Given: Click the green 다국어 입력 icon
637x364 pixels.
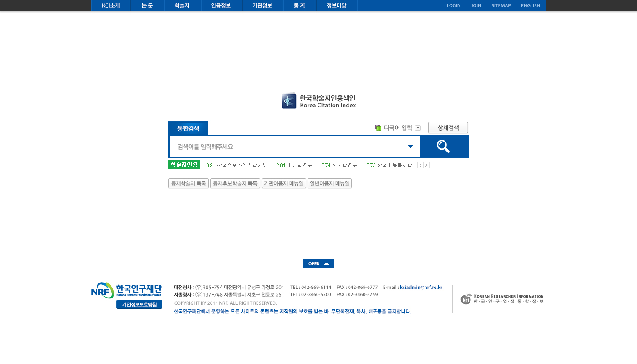Looking at the screenshot, I should tap(378, 128).
